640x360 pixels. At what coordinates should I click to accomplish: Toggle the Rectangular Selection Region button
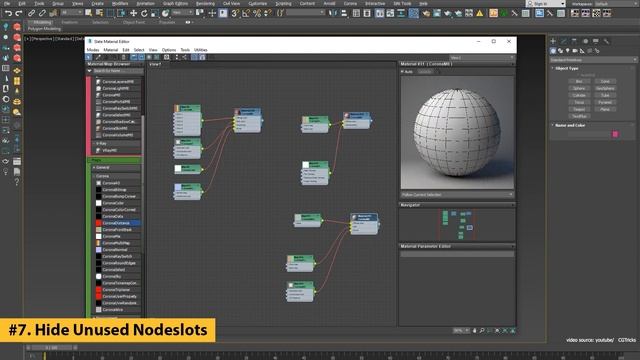tap(110, 13)
